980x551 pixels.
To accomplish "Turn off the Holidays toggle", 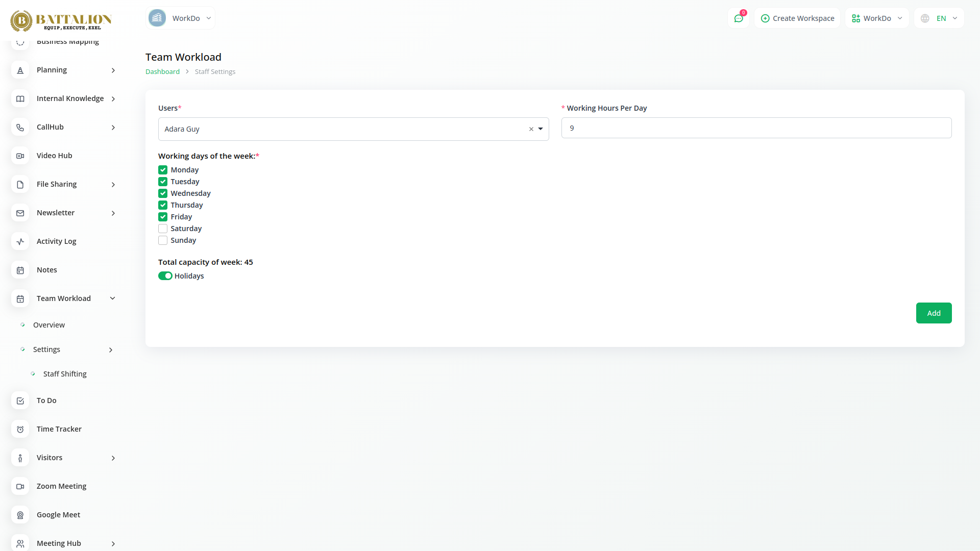I will coord(165,276).
